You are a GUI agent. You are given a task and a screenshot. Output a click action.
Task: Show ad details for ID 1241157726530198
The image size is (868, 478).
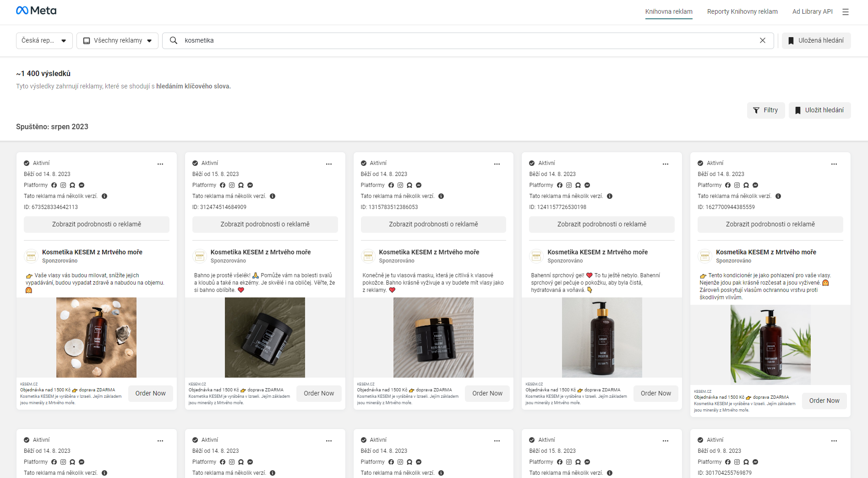click(x=602, y=224)
